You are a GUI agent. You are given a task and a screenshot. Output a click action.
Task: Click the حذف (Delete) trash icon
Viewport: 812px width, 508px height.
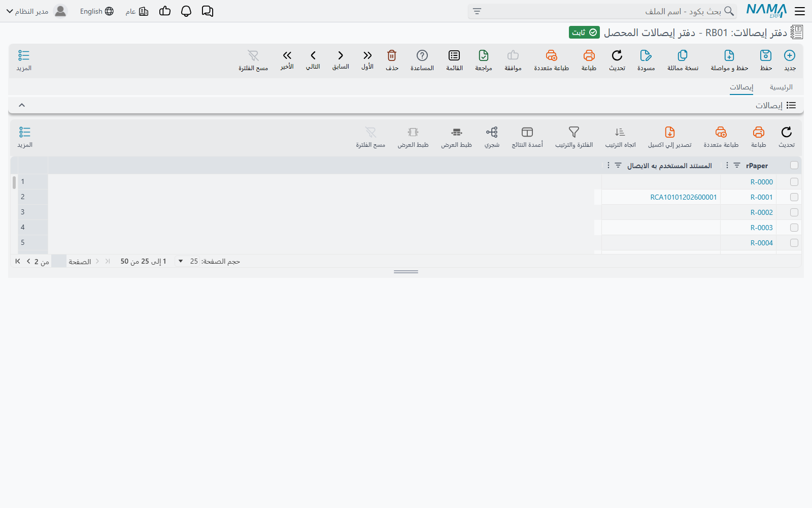click(x=392, y=55)
